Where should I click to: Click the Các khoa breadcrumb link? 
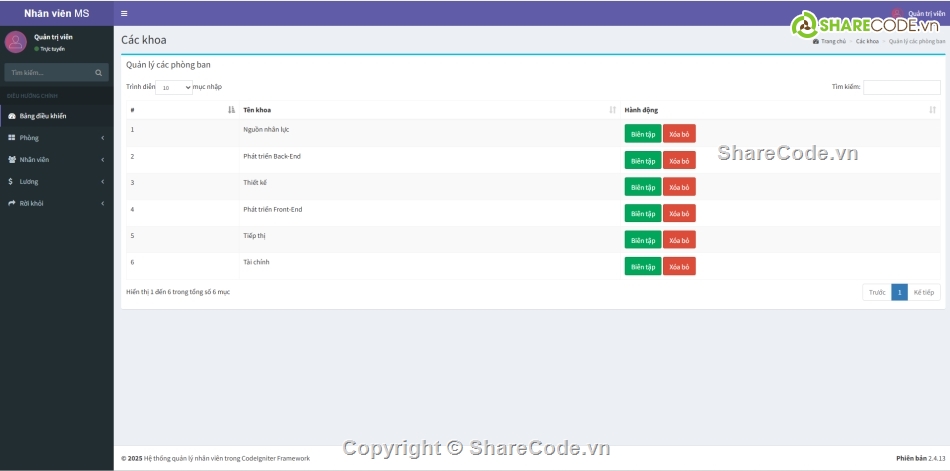[867, 41]
